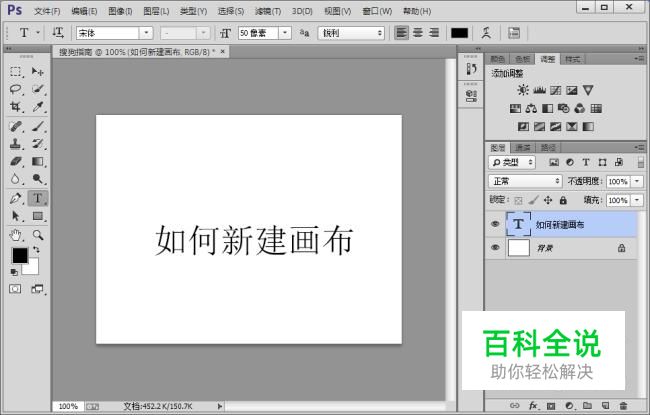Hide the 如何新建画布 text layer
The width and height of the screenshot is (650, 415).
click(495, 224)
